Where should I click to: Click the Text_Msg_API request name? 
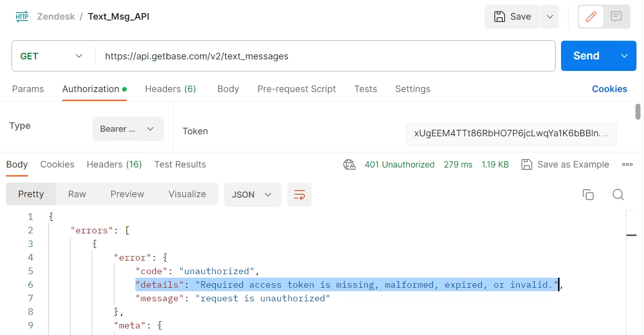click(x=119, y=17)
